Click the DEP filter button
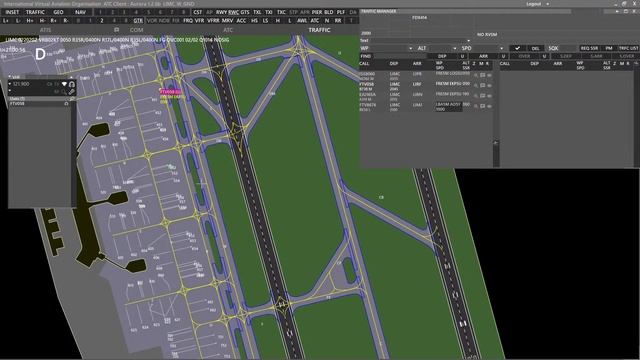640x360 pixels. [x=442, y=56]
